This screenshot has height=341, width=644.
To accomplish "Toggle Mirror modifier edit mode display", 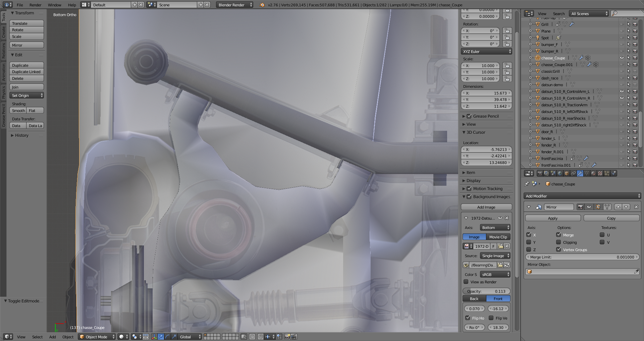I will (x=598, y=207).
